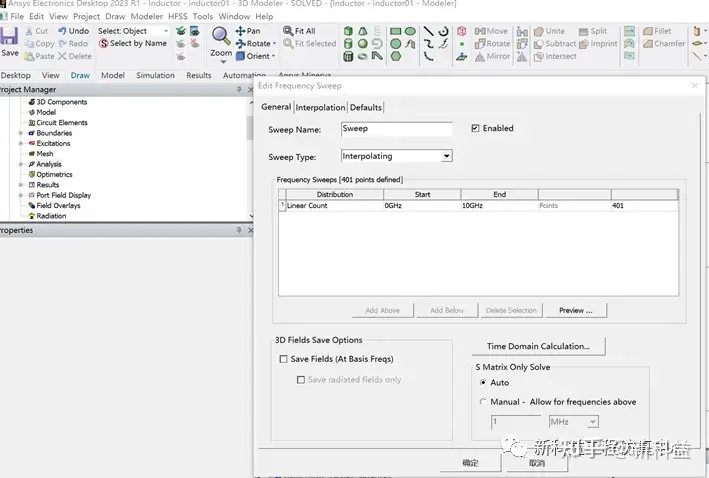
Task: Expand the Analysis tree node
Action: pos(20,164)
